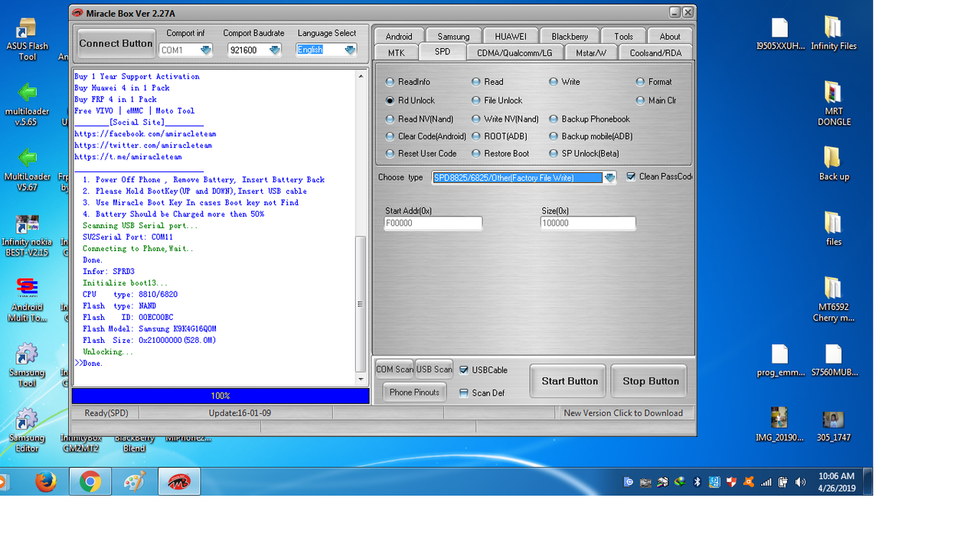Viewport: 980px width, 551px height.
Task: Switch to the Blackberry tab
Action: [570, 36]
